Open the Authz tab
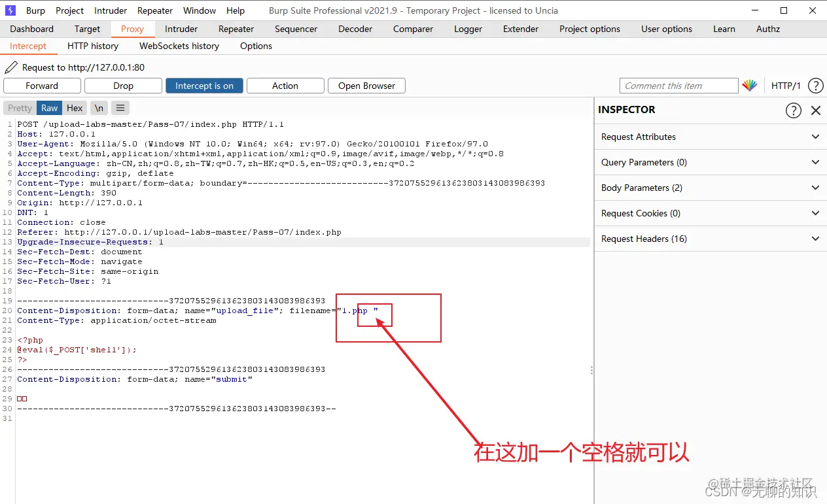This screenshot has height=504, width=827. click(768, 29)
